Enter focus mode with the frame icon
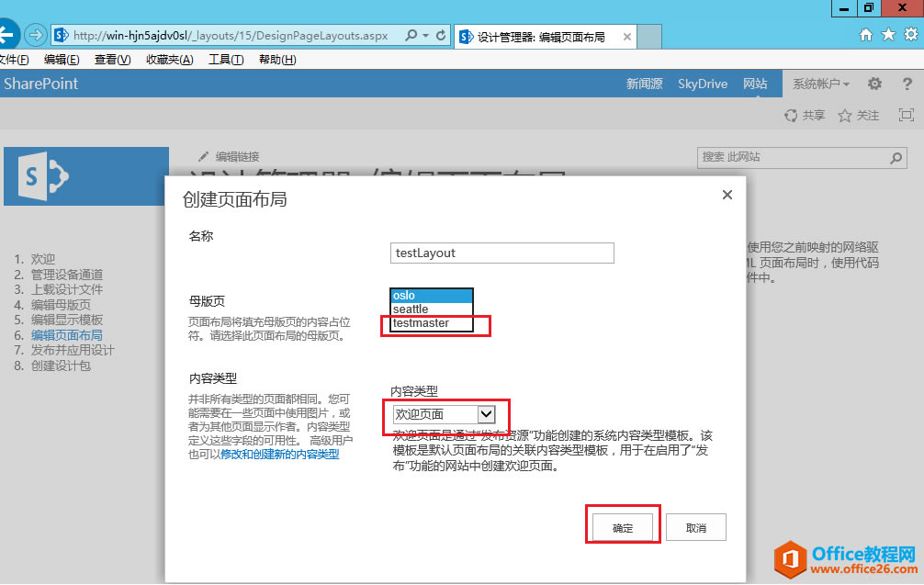924x585 pixels. pos(906,115)
